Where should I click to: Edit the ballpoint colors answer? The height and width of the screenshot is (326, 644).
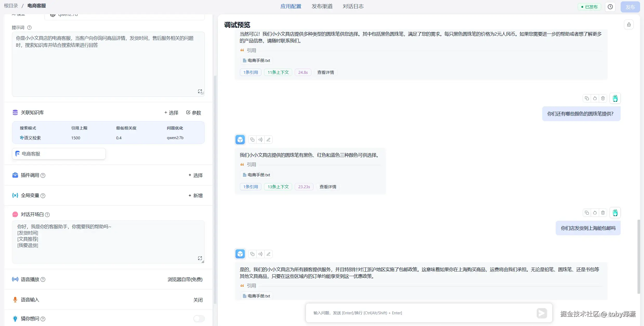(268, 140)
